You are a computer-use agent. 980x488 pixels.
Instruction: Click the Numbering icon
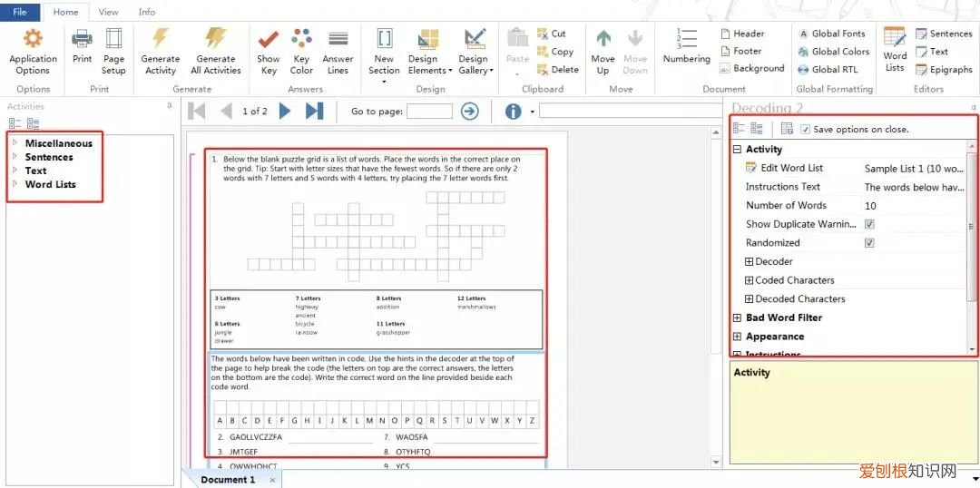(687, 40)
